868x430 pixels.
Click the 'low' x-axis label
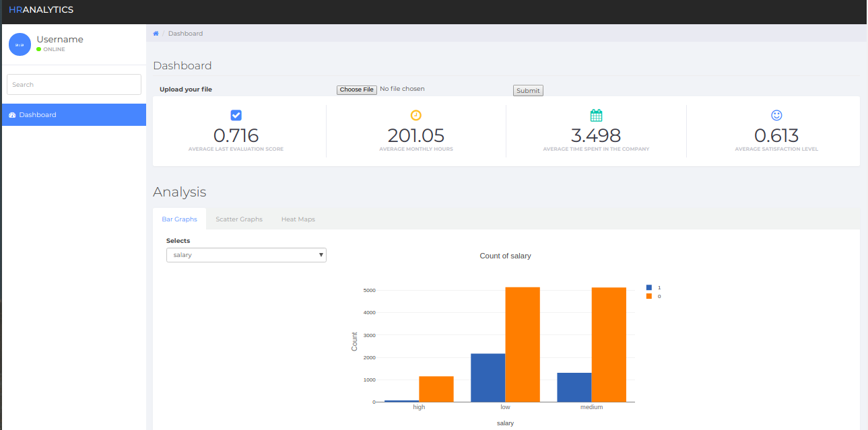(505, 407)
